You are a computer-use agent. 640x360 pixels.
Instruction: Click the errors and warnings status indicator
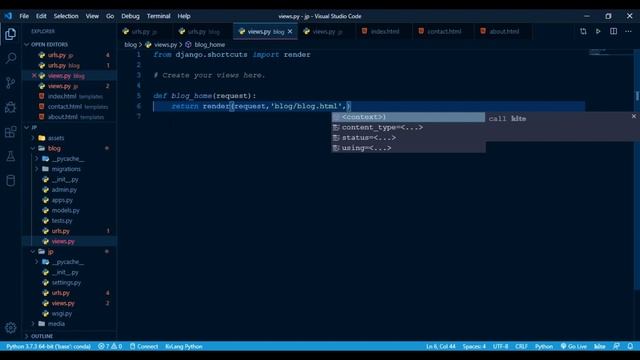point(110,347)
